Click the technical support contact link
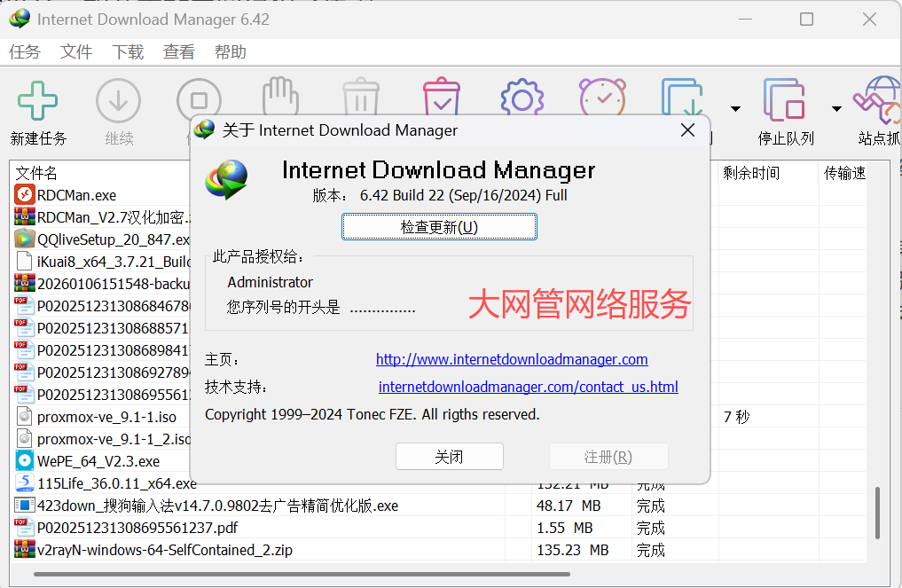Screen dimensions: 902x588 528,387
